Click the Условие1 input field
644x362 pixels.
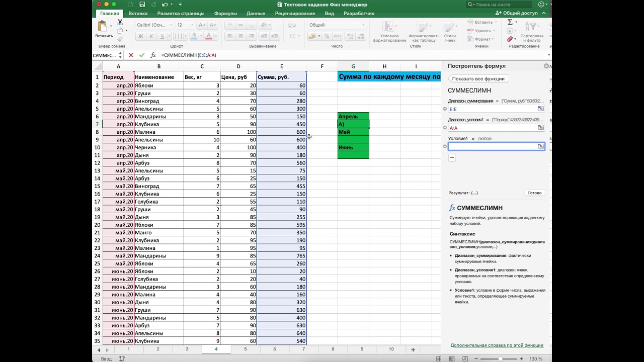(x=496, y=146)
